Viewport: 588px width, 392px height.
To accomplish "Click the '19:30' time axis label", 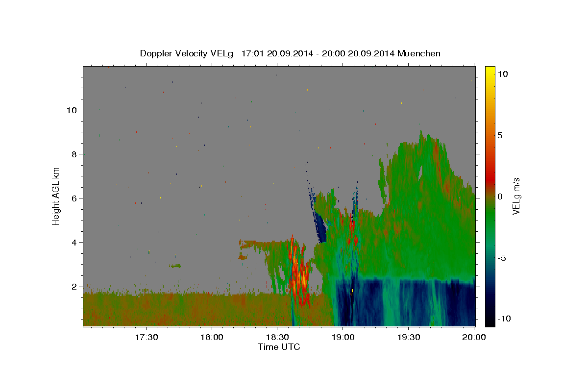I will (408, 338).
